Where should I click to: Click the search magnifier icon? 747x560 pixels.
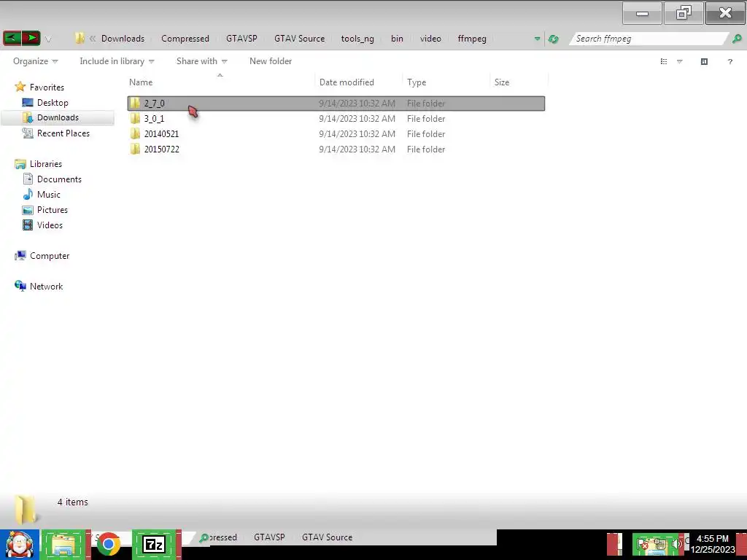click(737, 39)
